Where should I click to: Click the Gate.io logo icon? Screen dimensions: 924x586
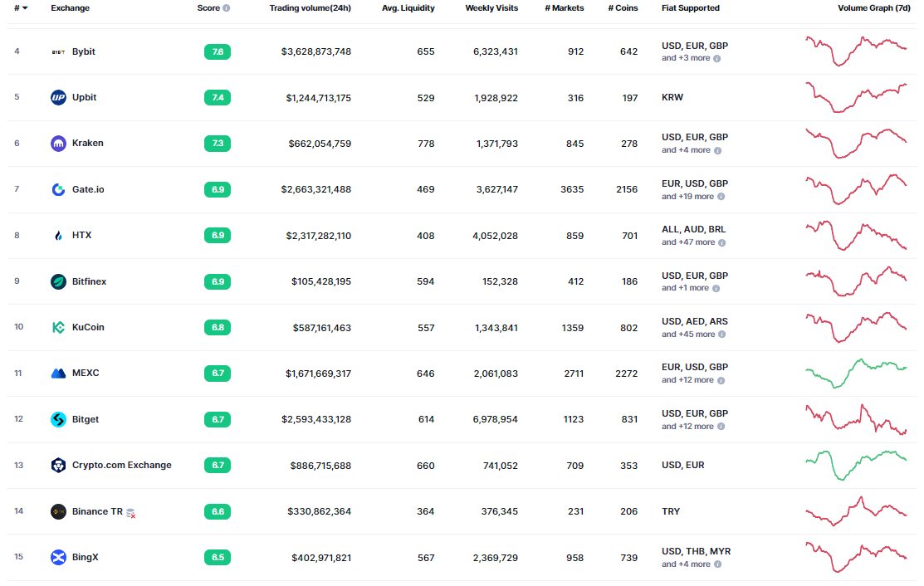[58, 189]
